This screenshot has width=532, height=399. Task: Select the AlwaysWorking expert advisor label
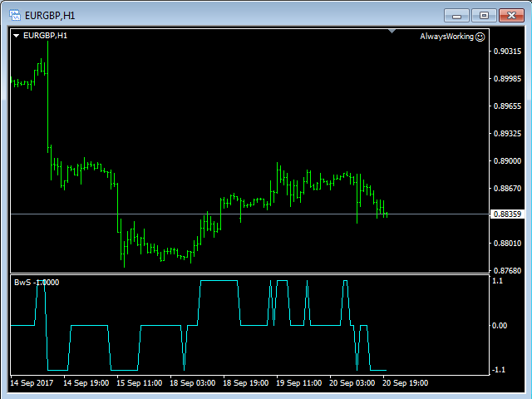click(x=446, y=37)
